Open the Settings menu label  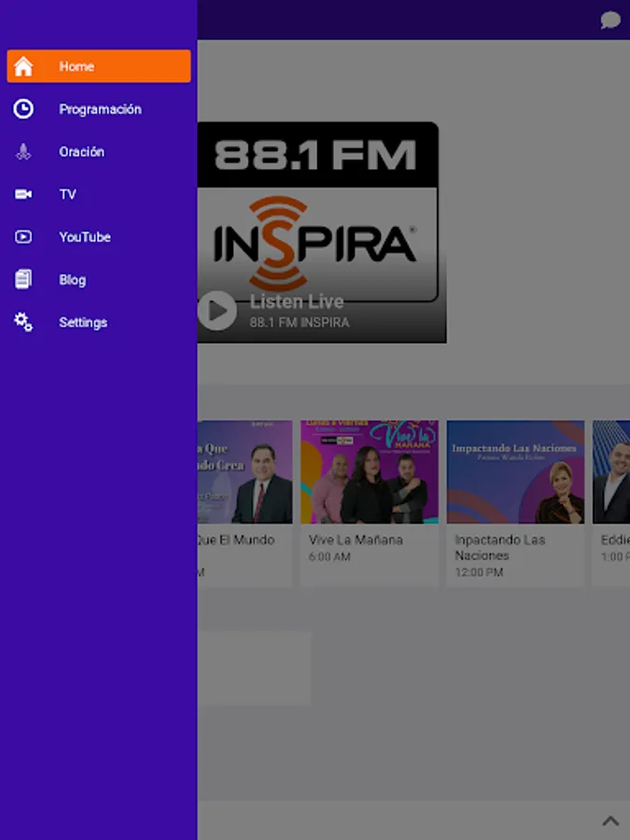83,322
